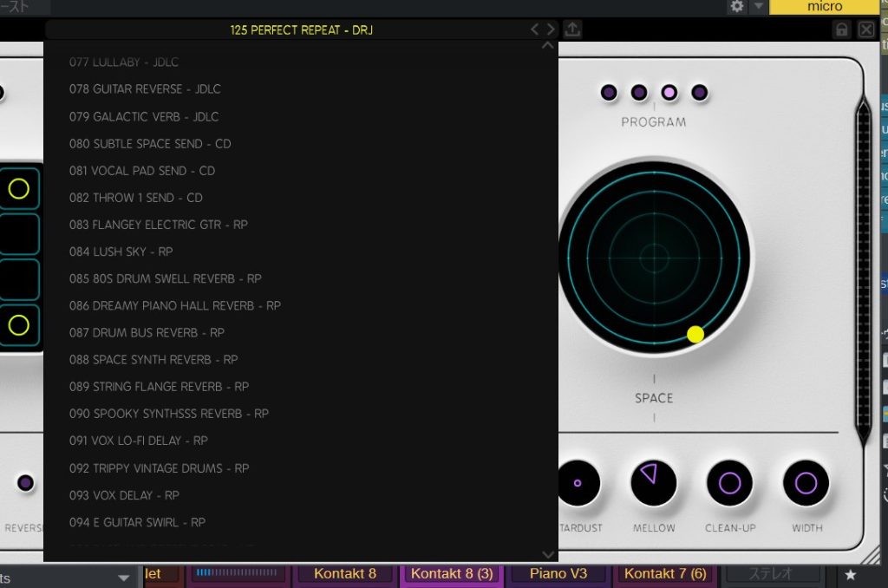This screenshot has width=888, height=588.
Task: Click the export preset icon
Action: click(x=572, y=29)
